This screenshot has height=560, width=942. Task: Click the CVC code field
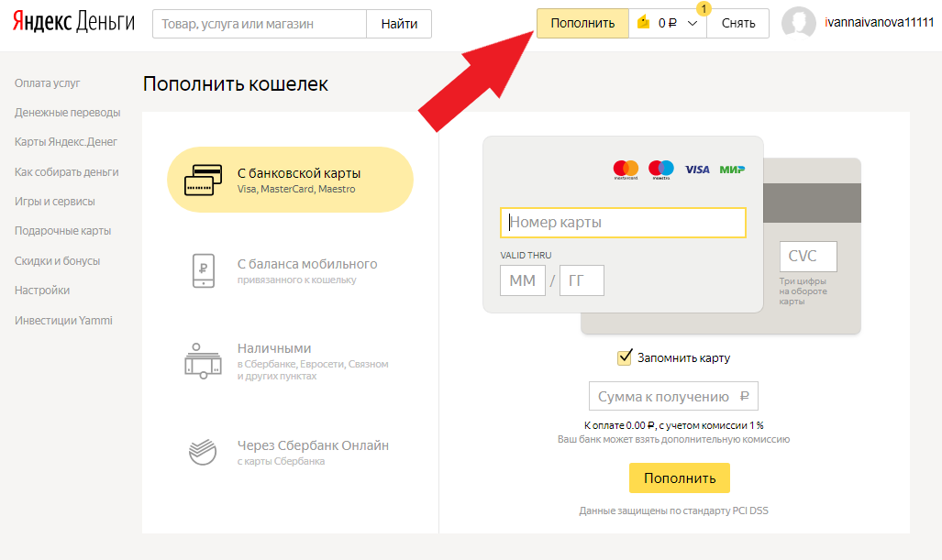808,257
